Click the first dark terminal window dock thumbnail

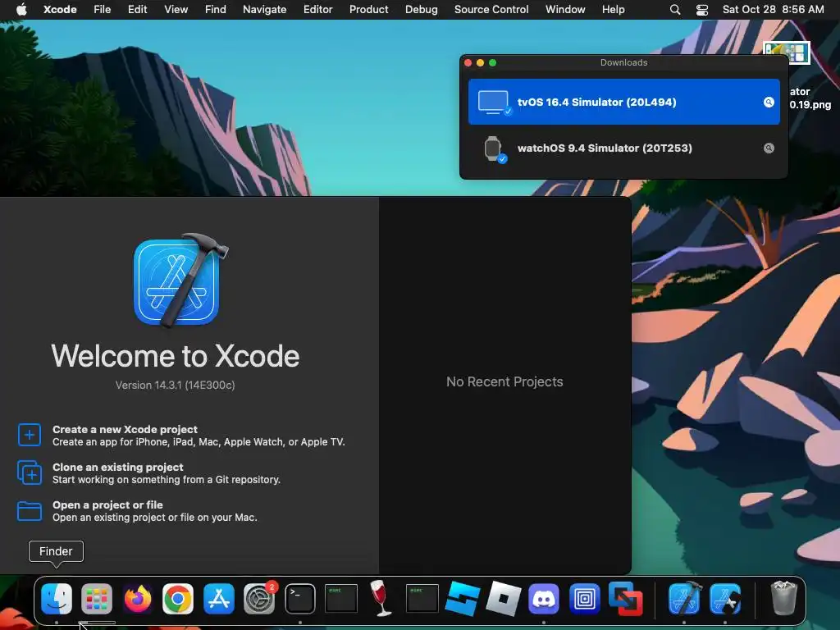coord(340,598)
